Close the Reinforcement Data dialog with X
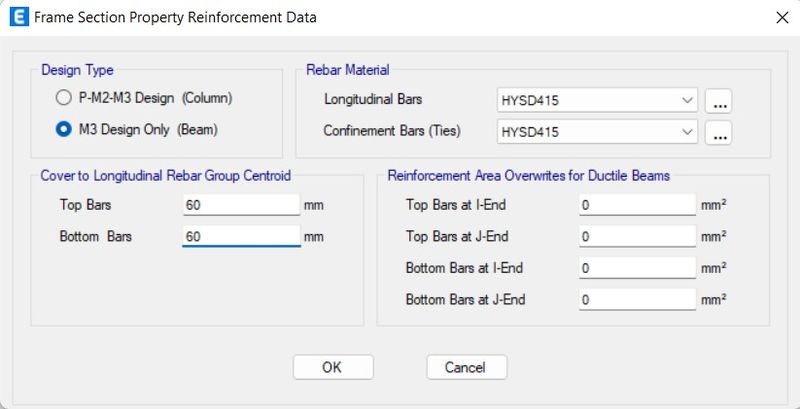The height and width of the screenshot is (409, 800). tap(782, 18)
